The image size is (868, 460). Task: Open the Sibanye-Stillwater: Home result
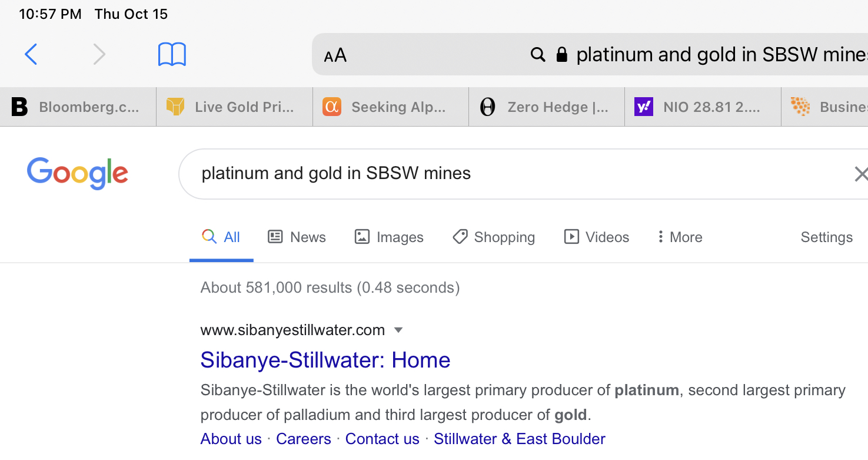pyautogui.click(x=325, y=360)
